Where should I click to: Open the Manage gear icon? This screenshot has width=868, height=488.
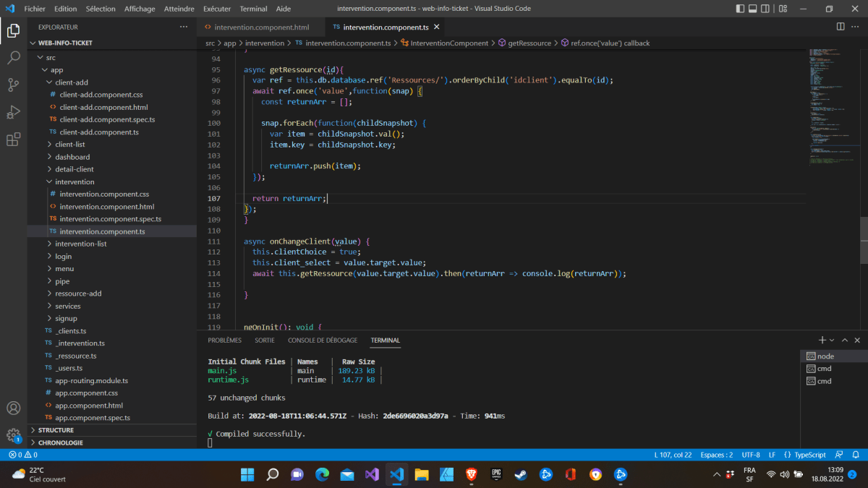pos(13,435)
